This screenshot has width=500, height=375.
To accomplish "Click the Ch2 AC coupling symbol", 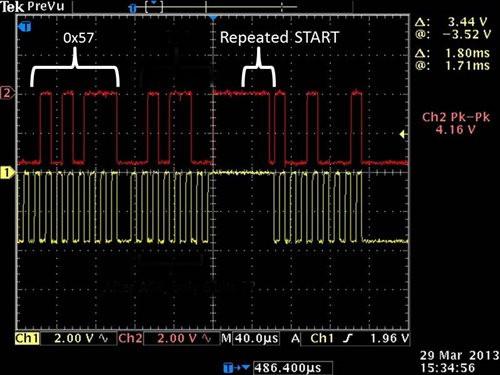I will click(207, 339).
